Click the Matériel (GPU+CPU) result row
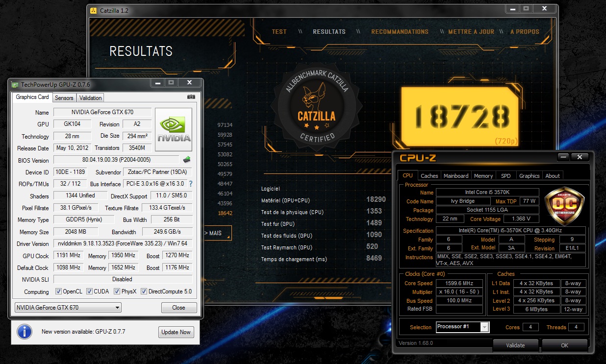Image resolution: width=606 pixels, height=364 pixels. click(324, 200)
